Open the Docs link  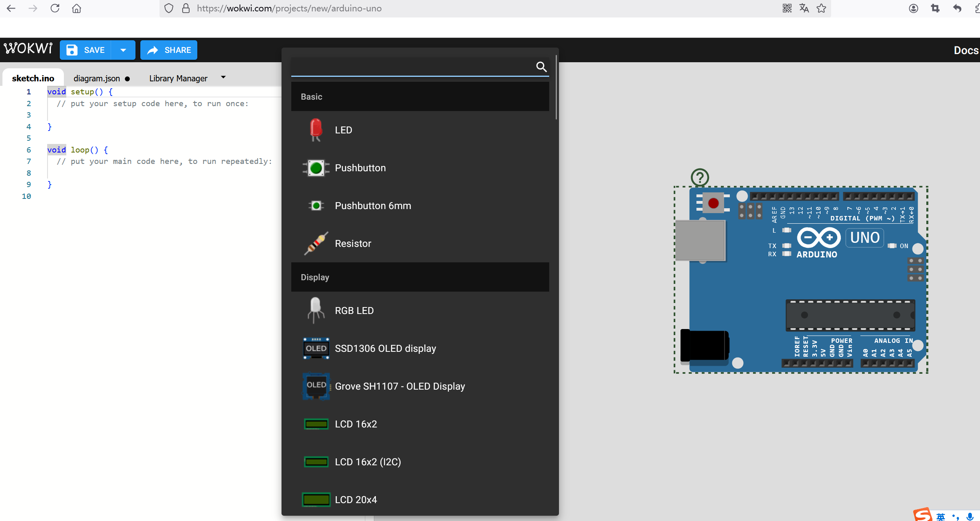(966, 50)
